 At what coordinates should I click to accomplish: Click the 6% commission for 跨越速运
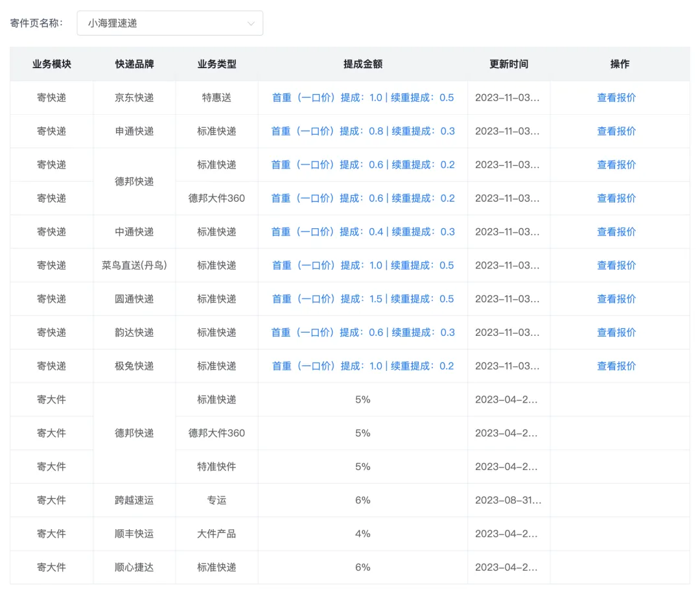[x=363, y=500]
